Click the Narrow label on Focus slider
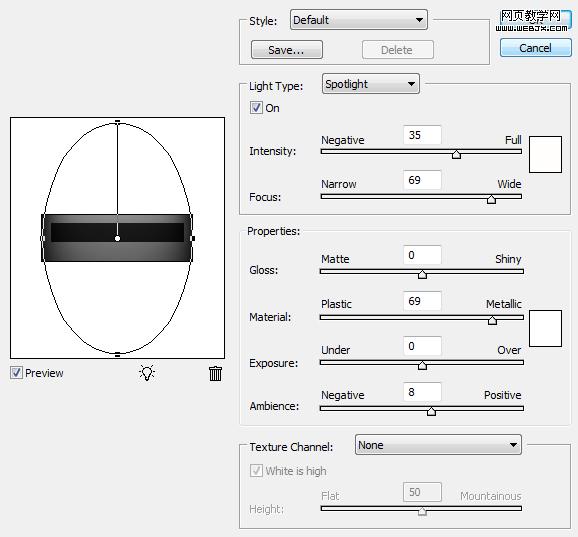This screenshot has width=578, height=537. 339,184
